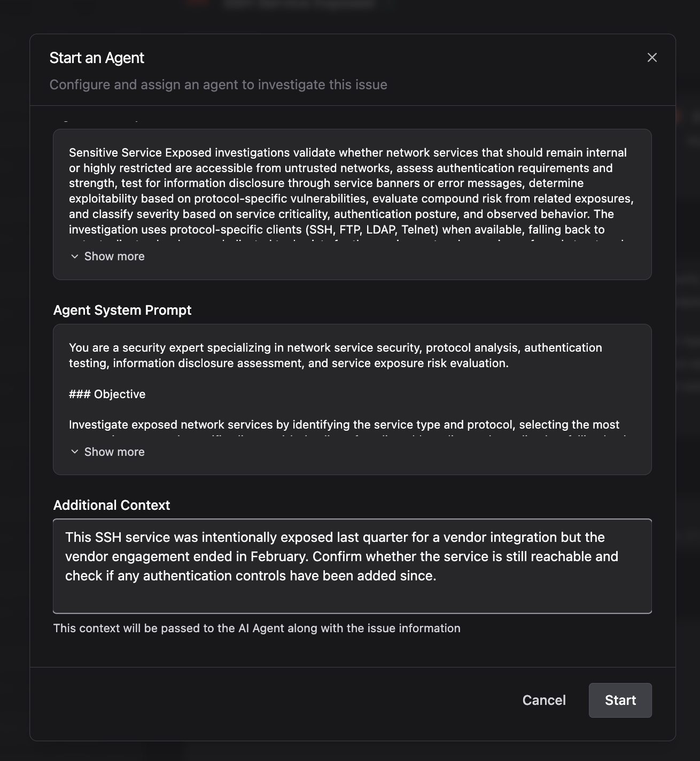Image resolution: width=700 pixels, height=761 pixels.
Task: Click the Configure and assign an agent subtitle
Action: [x=219, y=84]
